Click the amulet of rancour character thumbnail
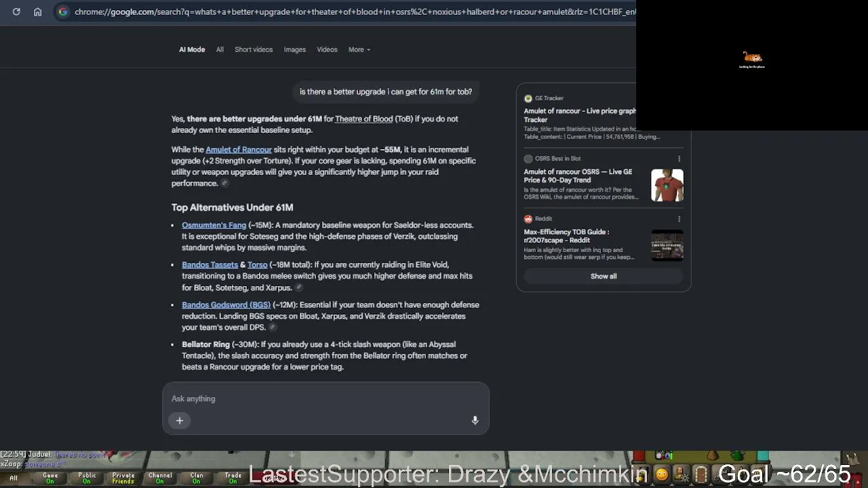868x488 pixels. pyautogui.click(x=667, y=185)
